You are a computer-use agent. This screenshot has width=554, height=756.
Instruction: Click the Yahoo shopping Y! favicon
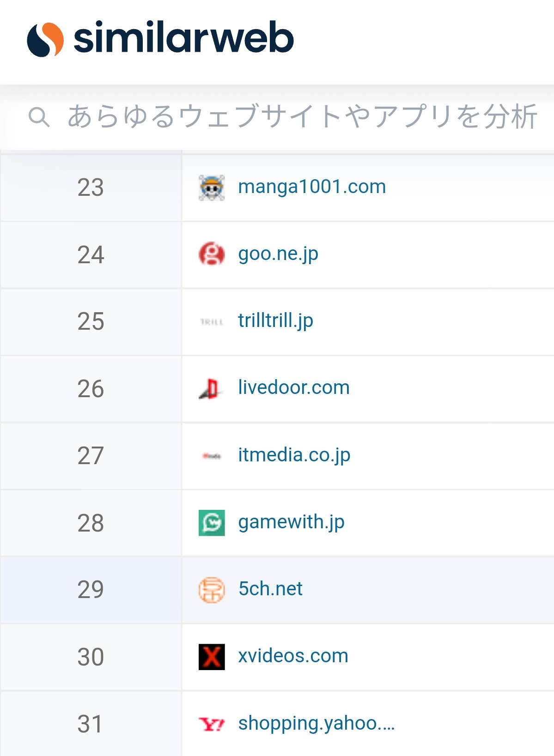click(212, 724)
